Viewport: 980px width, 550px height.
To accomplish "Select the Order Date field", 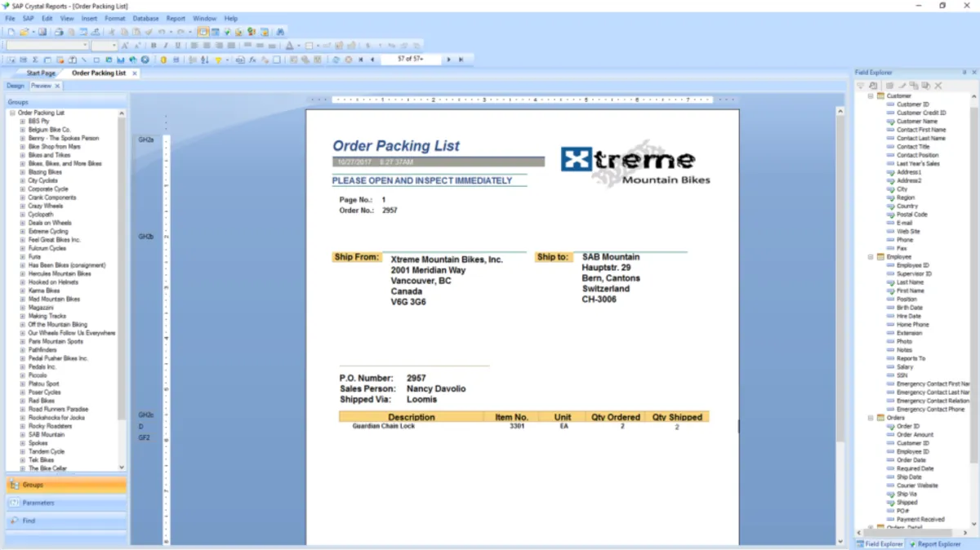I will [911, 459].
